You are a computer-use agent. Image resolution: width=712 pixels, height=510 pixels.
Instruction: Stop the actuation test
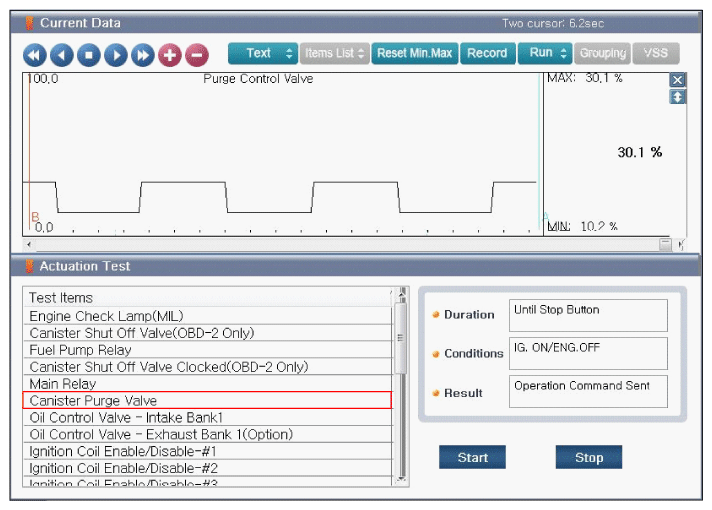pyautogui.click(x=588, y=457)
